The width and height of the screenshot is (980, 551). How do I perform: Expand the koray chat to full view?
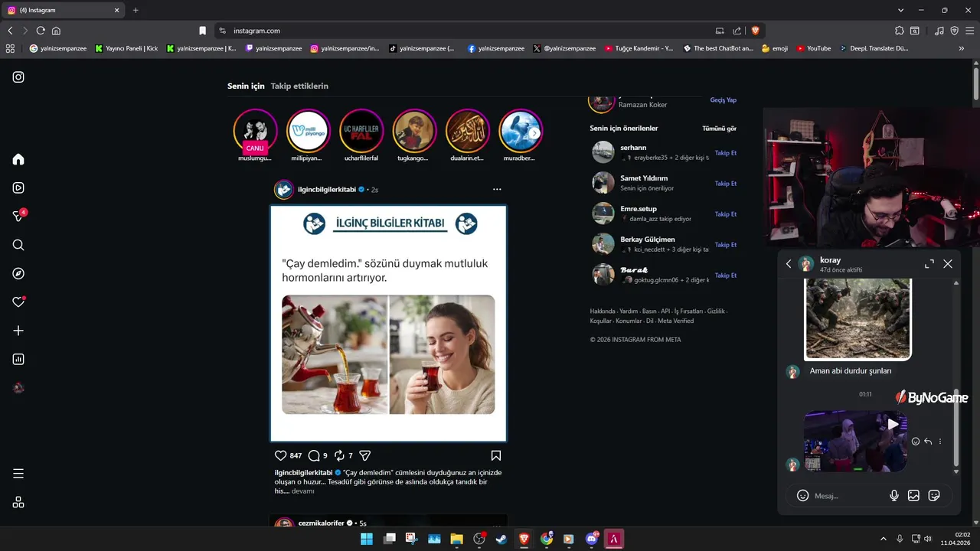(x=929, y=264)
